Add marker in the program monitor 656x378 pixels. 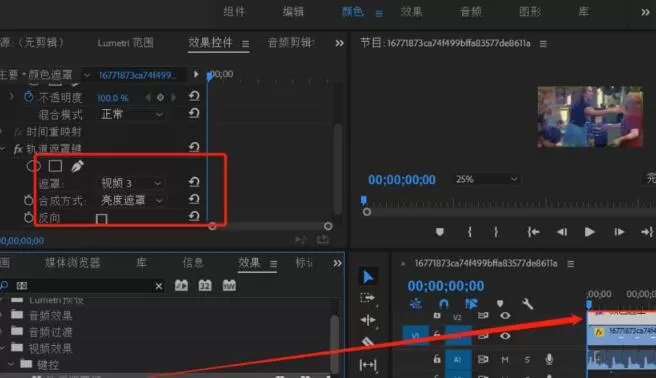[x=440, y=232]
